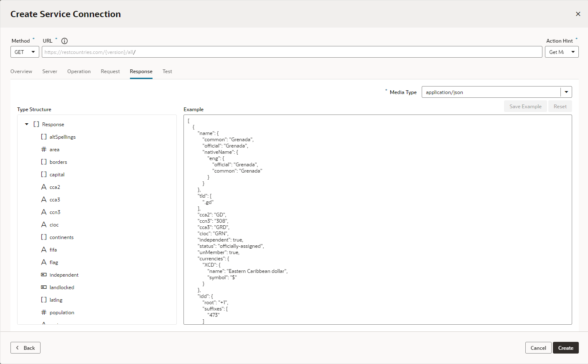Click the array icon next to capital

(44, 175)
